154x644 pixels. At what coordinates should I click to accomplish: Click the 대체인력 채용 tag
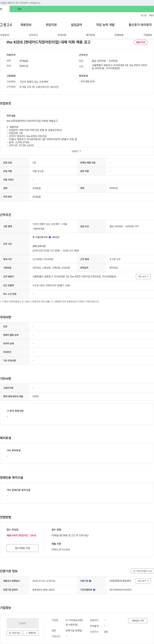coord(39,229)
